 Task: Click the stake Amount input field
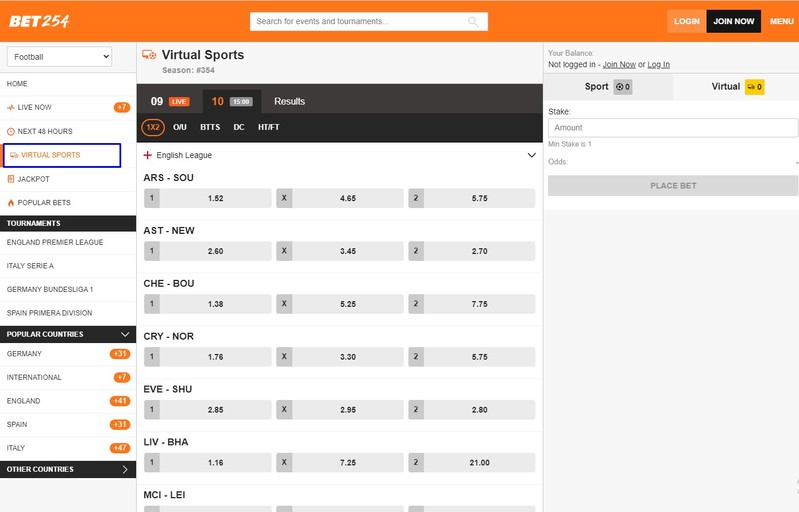coord(673,127)
